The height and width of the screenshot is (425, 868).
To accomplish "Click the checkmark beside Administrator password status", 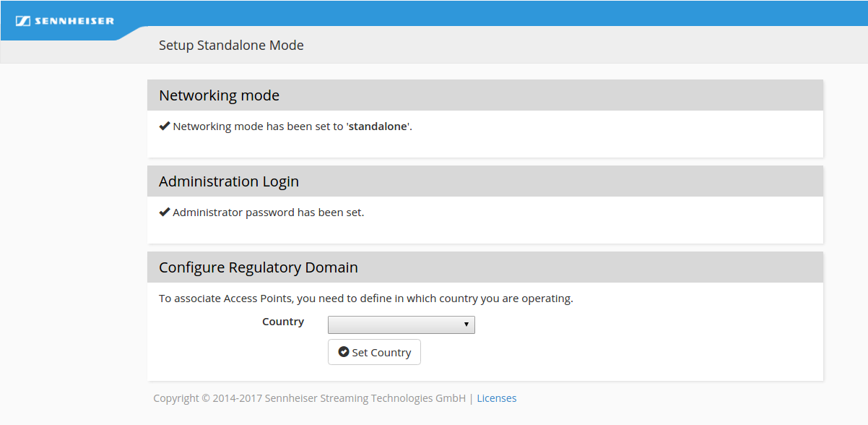I will (x=165, y=212).
